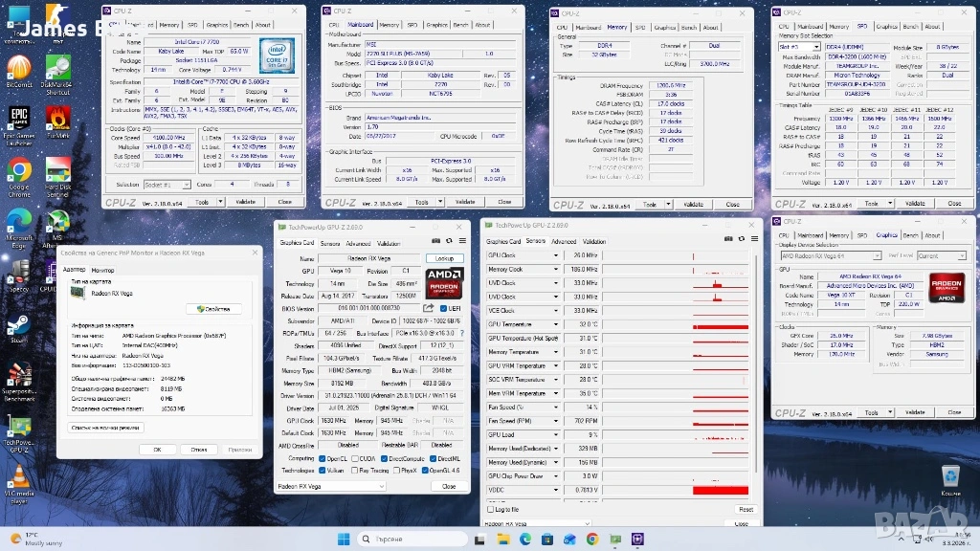Screen dimensions: 980x551
Task: Click the Lookup button in GPU-Z
Action: [444, 258]
